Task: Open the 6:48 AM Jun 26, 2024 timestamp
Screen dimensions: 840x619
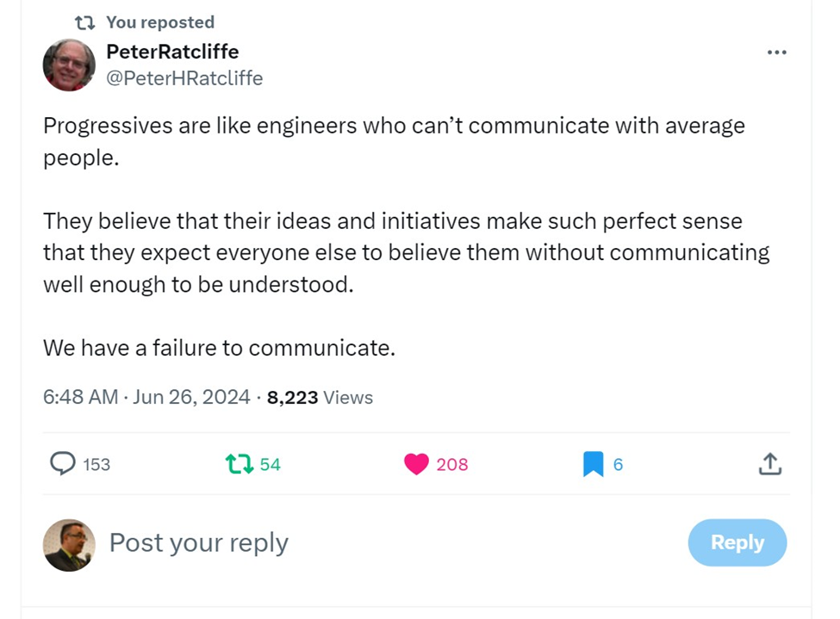Action: [146, 398]
